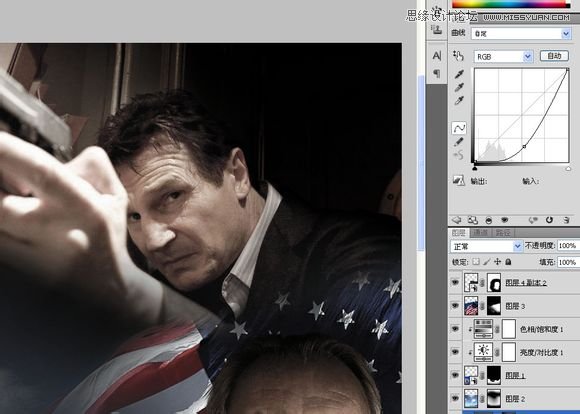Click the black point slider under curve
This screenshot has width=580, height=414.
click(x=475, y=169)
